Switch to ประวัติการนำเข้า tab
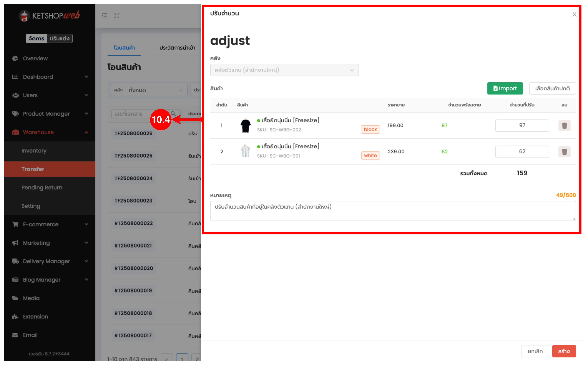This screenshot has width=588, height=365. click(x=177, y=48)
